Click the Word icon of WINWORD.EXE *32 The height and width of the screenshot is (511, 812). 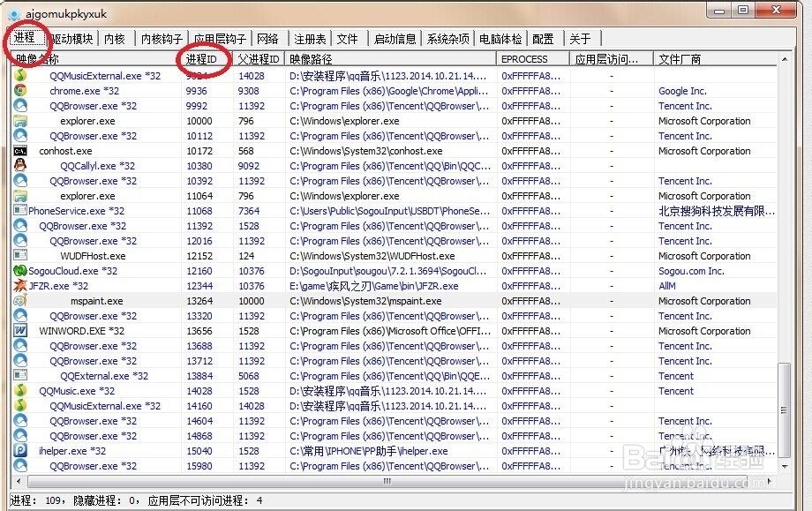pyautogui.click(x=20, y=331)
